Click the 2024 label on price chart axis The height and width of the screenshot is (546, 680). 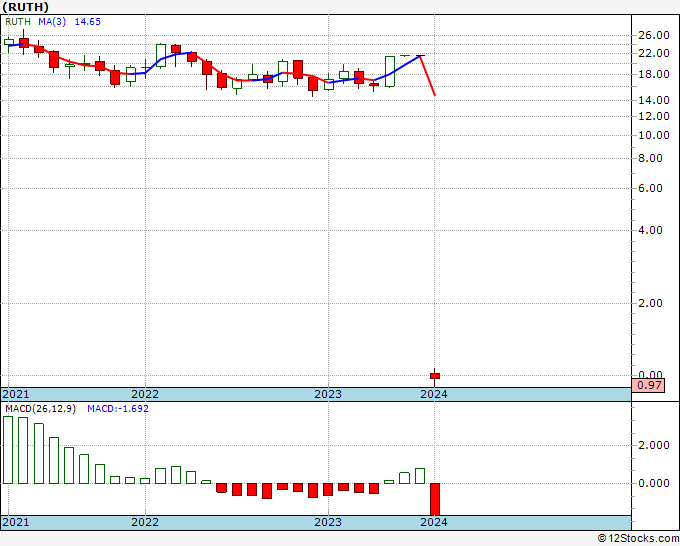[434, 394]
